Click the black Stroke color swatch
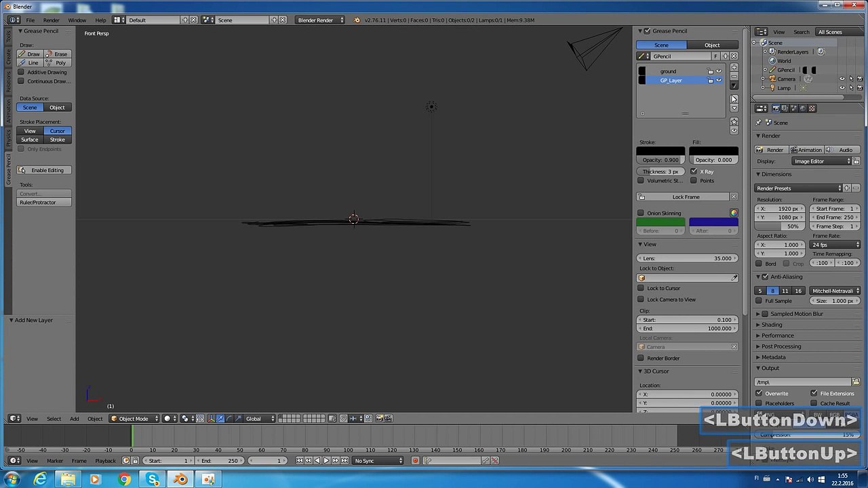868x488 pixels. click(660, 150)
